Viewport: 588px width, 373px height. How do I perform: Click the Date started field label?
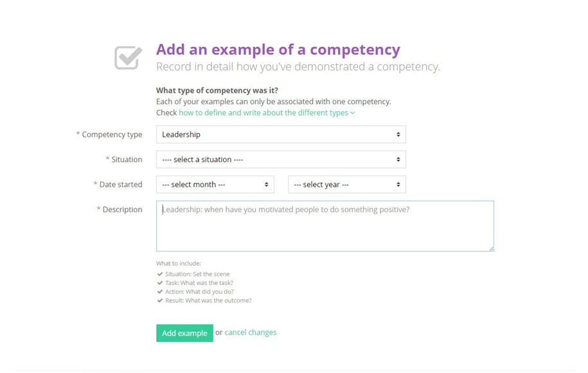click(x=118, y=185)
